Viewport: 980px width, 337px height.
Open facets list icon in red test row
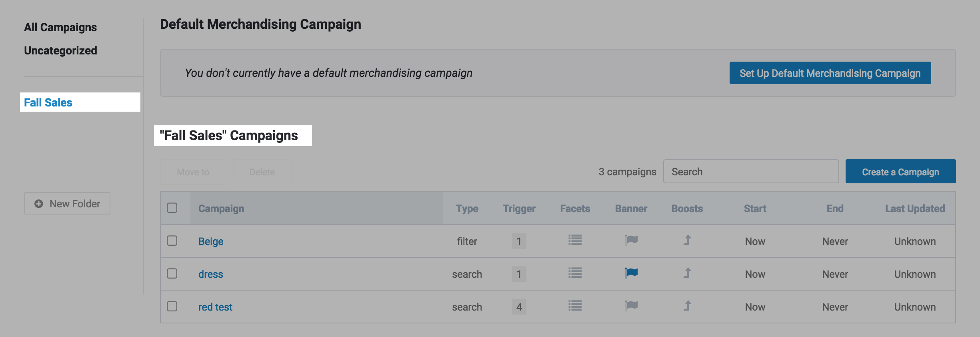tap(575, 306)
